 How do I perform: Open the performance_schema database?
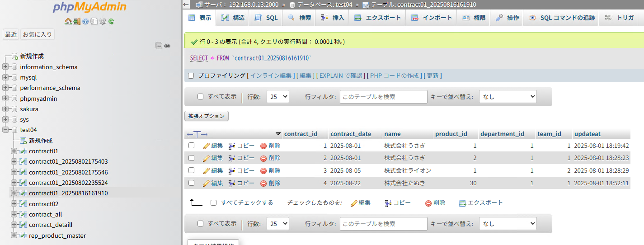coord(50,88)
